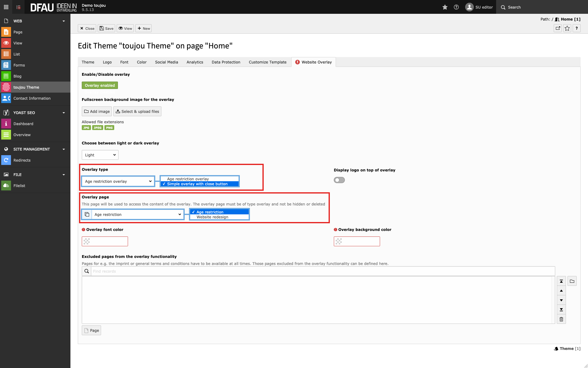This screenshot has width=588, height=368.
Task: Toggle Display logo on top of overlay
Action: pos(339,180)
